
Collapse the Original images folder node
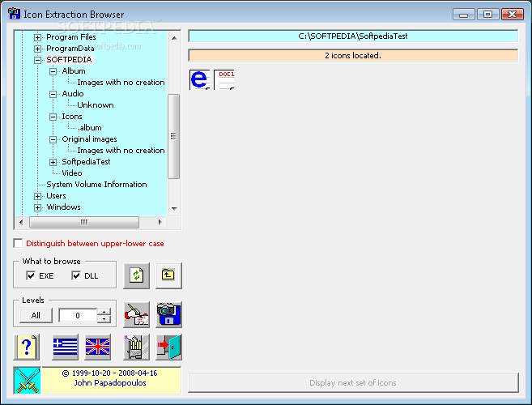coord(53,139)
